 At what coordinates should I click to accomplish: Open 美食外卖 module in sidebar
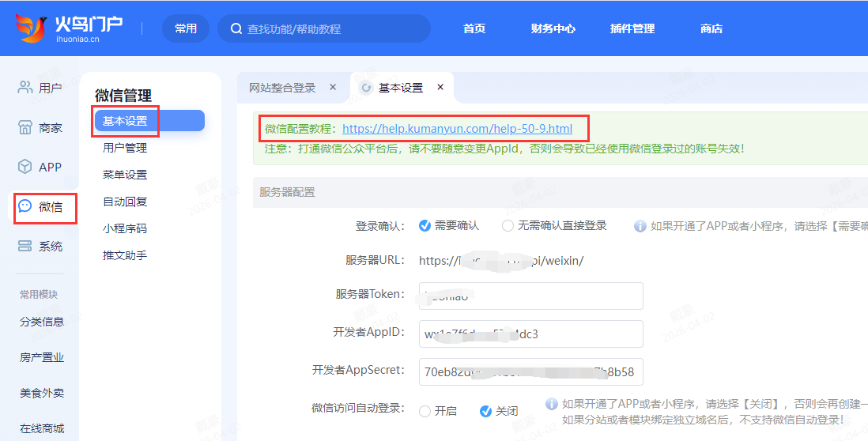42,393
